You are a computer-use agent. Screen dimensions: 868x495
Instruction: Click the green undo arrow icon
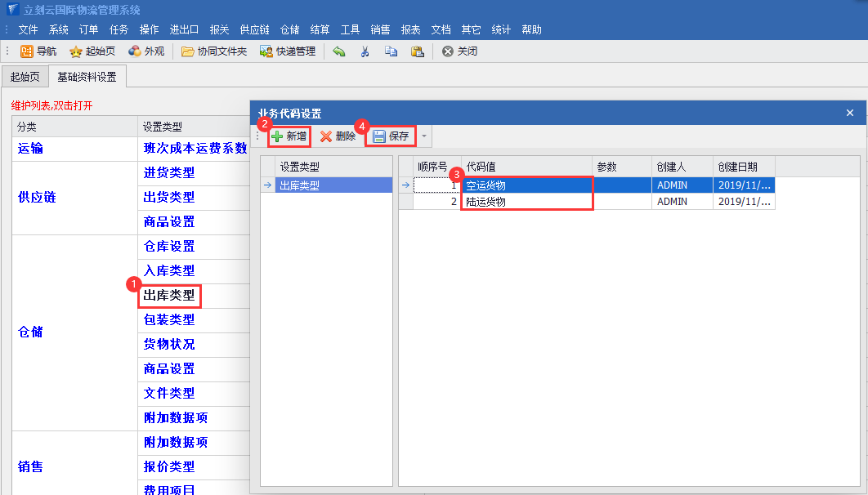click(x=339, y=51)
